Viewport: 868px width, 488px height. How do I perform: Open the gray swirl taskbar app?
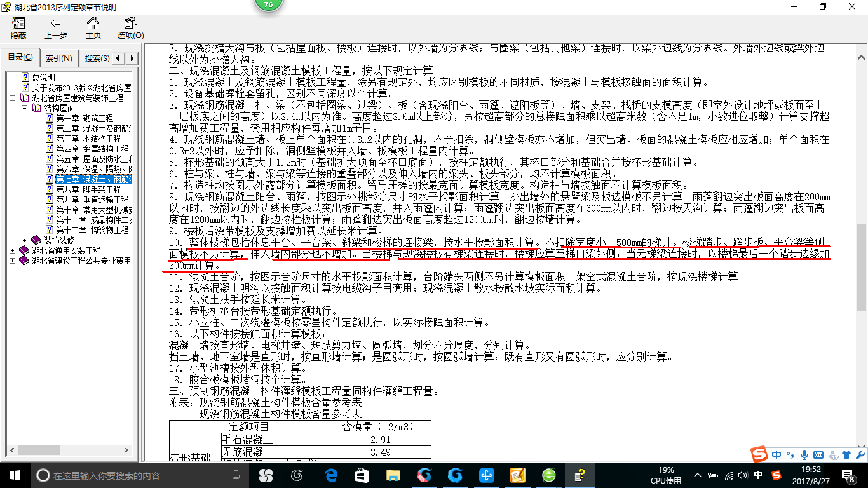pos(297,475)
